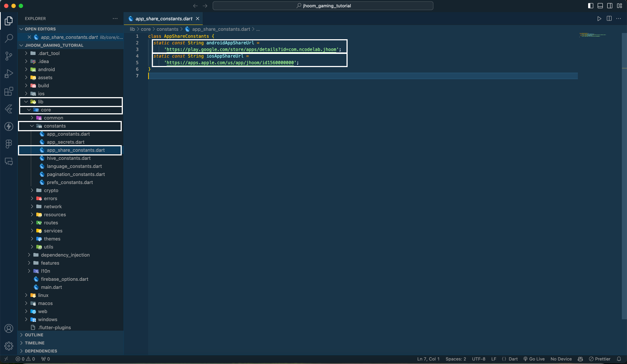Click Prettier status bar button
Viewport: 627px width, 364px height.
point(599,359)
